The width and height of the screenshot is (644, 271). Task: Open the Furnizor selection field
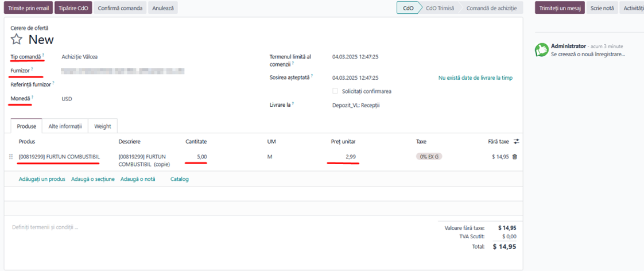coord(123,71)
